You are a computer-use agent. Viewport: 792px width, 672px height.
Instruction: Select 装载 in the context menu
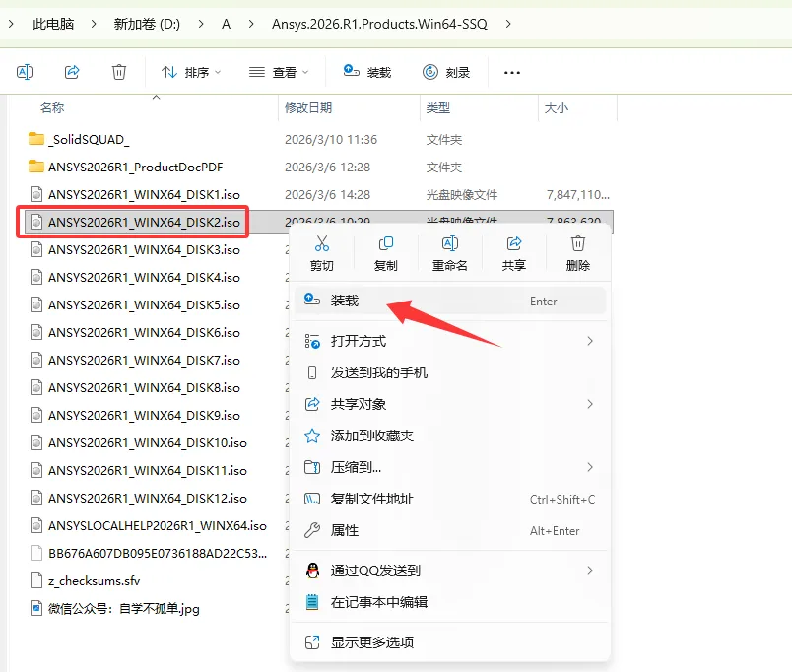tap(450, 302)
